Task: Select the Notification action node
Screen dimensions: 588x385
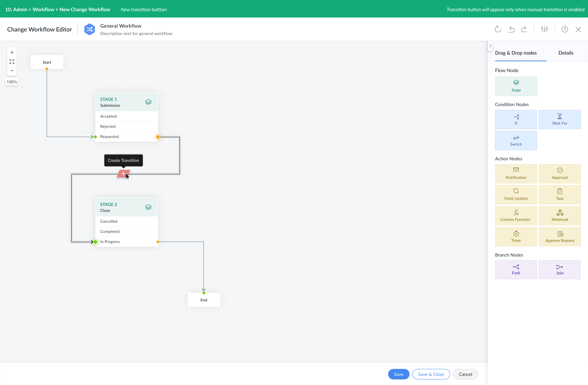Action: pyautogui.click(x=516, y=174)
